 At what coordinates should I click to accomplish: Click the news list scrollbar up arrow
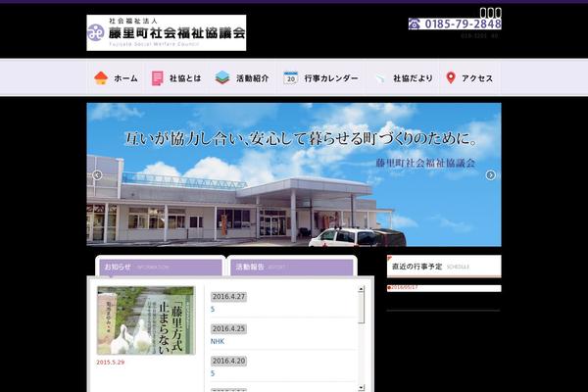pos(361,289)
